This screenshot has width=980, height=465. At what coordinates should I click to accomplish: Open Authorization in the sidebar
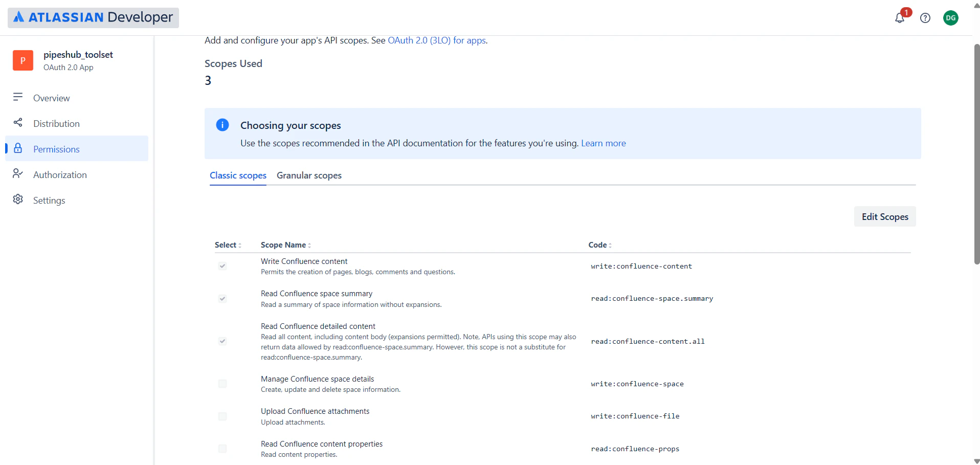(x=77, y=174)
